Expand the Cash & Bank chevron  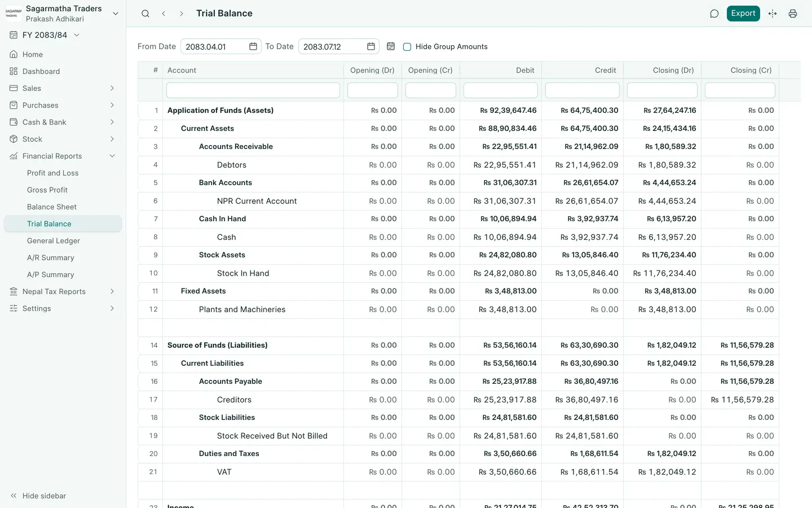click(x=112, y=122)
